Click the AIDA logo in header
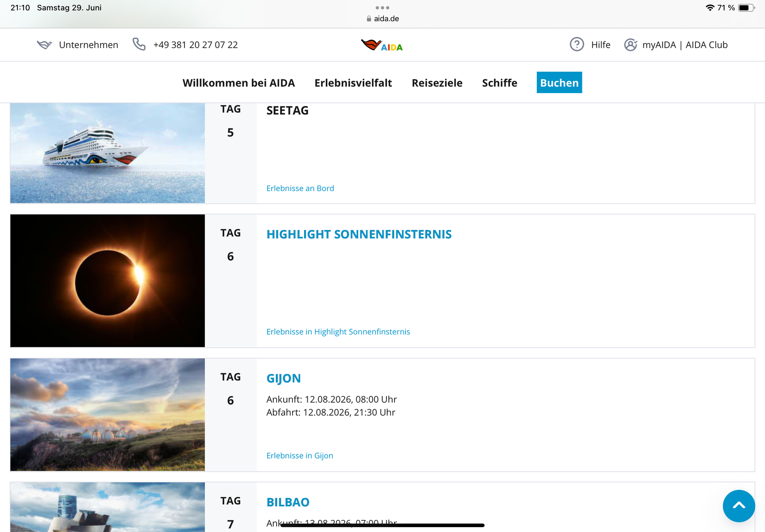This screenshot has width=765, height=532. [x=382, y=45]
